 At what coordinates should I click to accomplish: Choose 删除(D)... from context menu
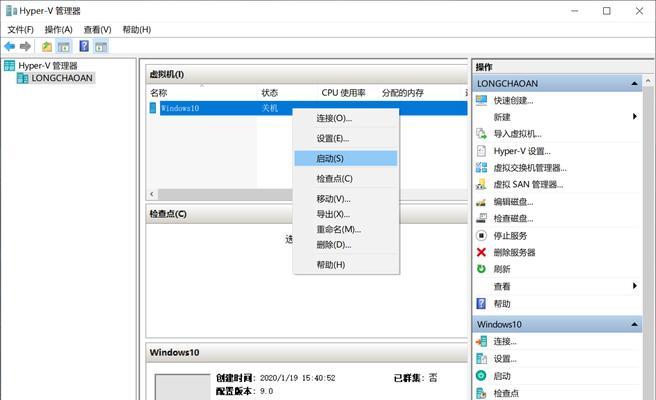(x=346, y=245)
